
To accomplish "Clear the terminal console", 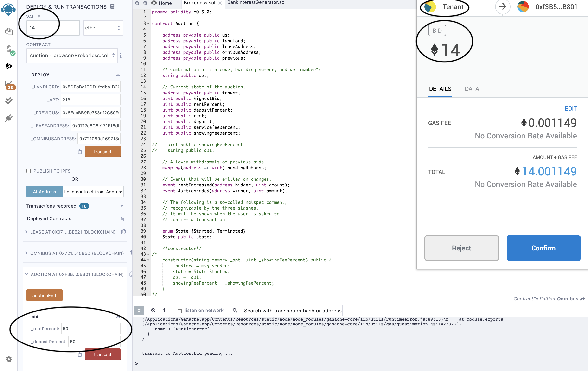I will (x=153, y=310).
